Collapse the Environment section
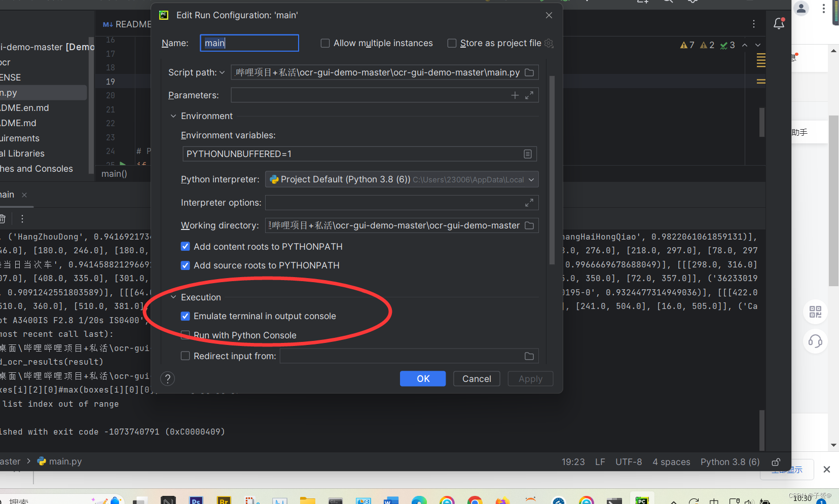Image resolution: width=839 pixels, height=504 pixels. click(173, 116)
